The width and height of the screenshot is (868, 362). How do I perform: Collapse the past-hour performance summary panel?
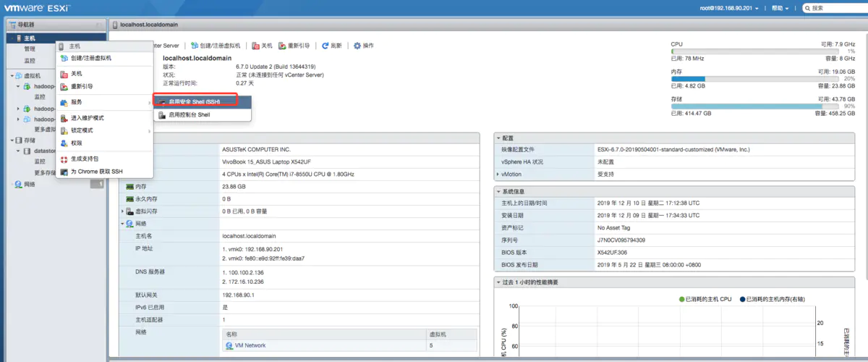point(498,282)
